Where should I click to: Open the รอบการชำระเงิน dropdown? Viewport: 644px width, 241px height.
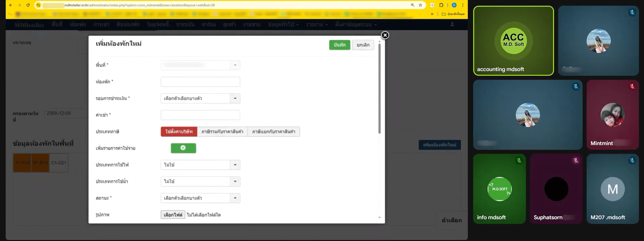click(200, 98)
